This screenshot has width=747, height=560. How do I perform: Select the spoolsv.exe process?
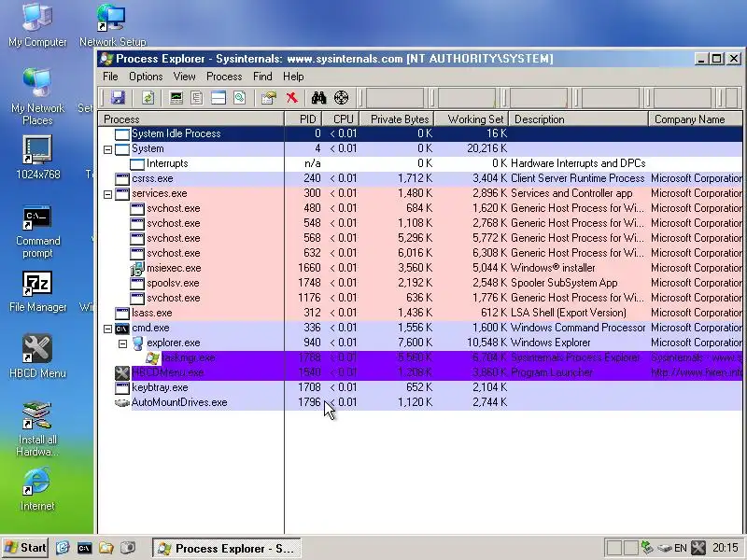420,284
